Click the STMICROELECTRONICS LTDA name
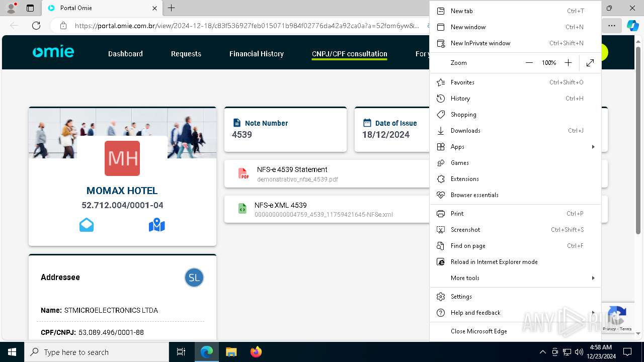 111,310
